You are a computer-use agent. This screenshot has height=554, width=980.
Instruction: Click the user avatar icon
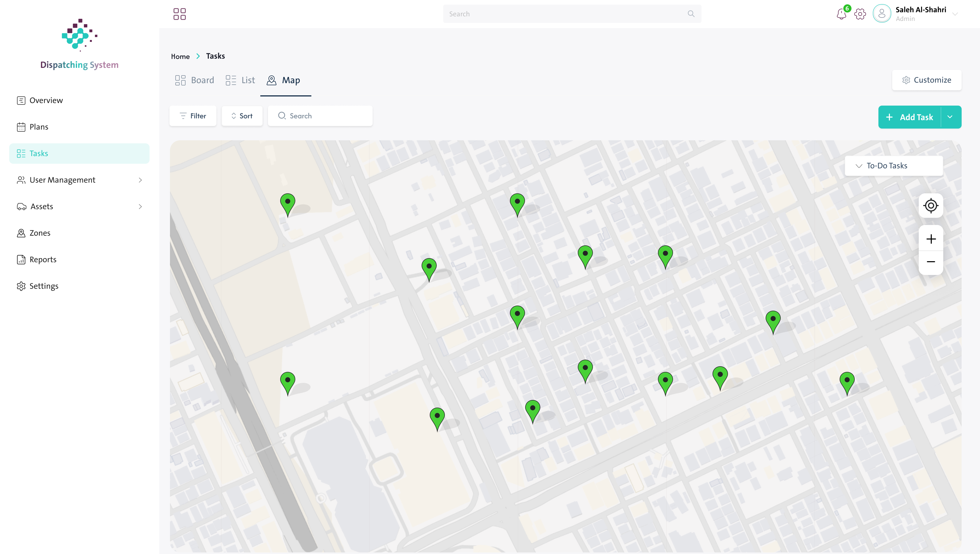[881, 14]
